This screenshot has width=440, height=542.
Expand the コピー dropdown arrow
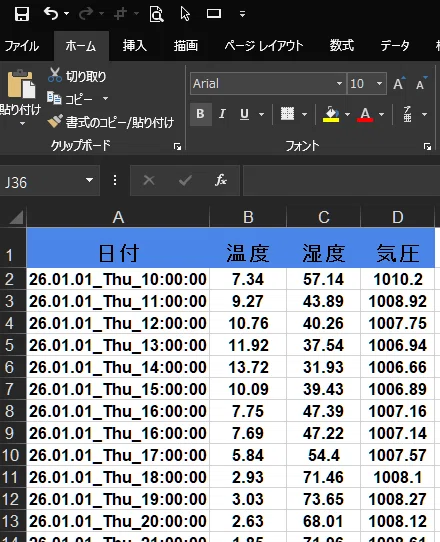coord(105,99)
